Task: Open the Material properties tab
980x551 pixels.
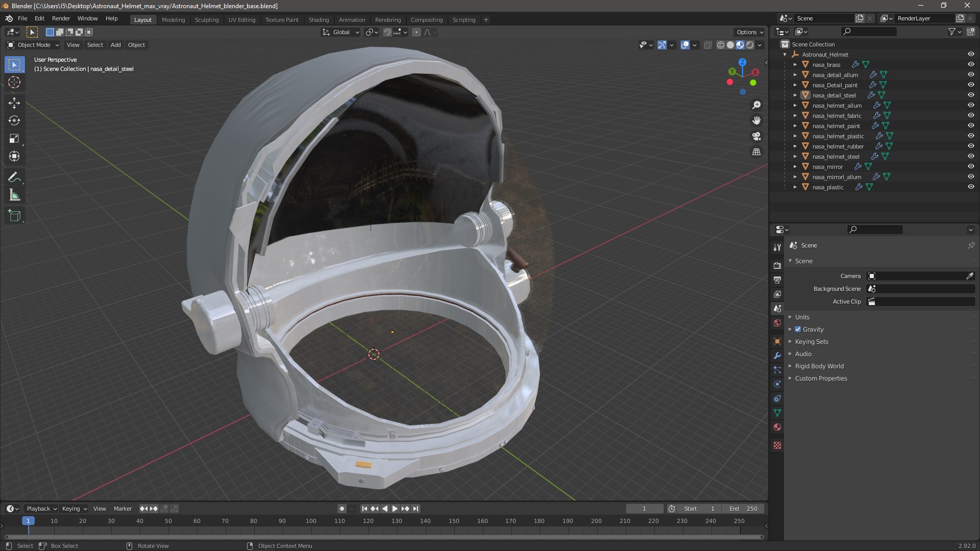Action: [777, 427]
